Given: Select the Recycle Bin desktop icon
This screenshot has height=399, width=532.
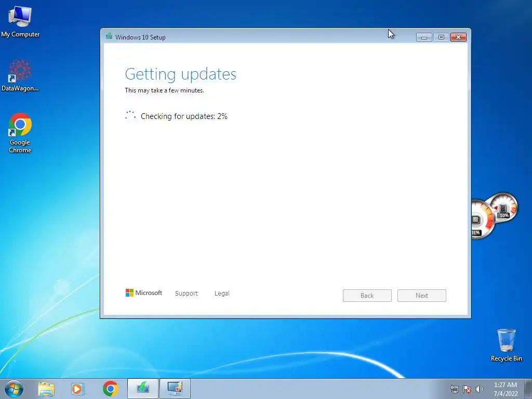Looking at the screenshot, I should pyautogui.click(x=506, y=345).
